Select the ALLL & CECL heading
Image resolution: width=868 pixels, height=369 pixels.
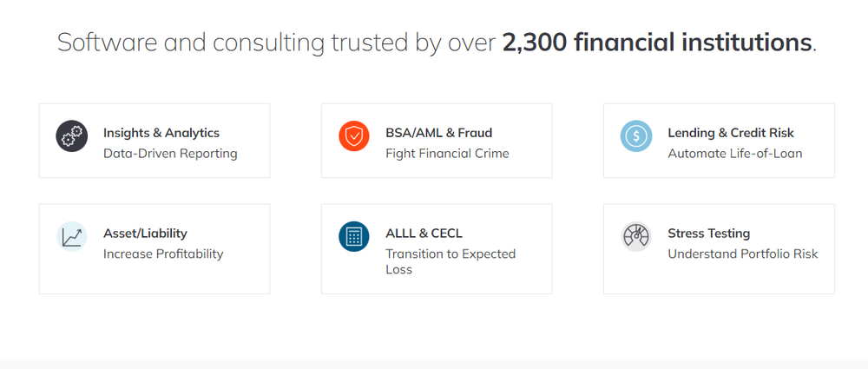click(424, 234)
